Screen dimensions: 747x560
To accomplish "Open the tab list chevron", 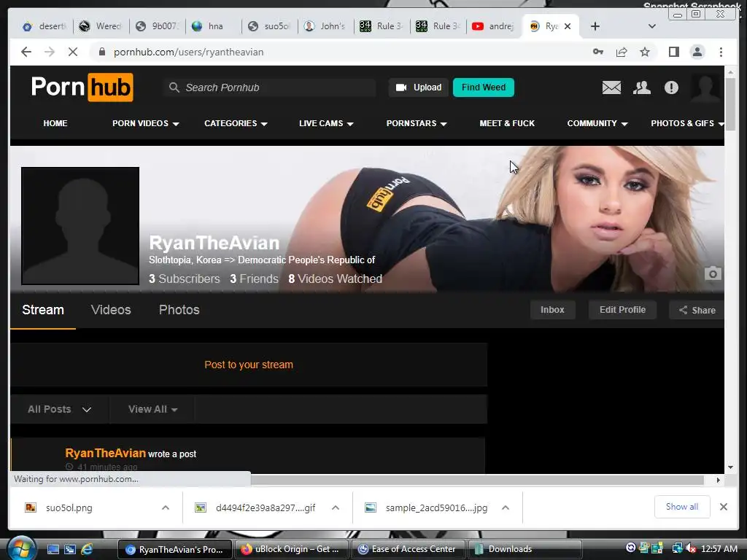I will pyautogui.click(x=652, y=26).
